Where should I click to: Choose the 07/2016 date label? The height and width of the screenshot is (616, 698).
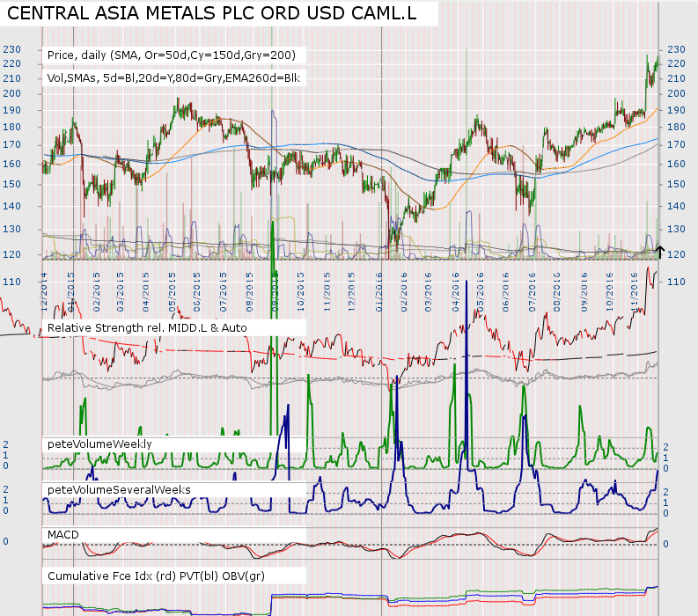[532, 292]
